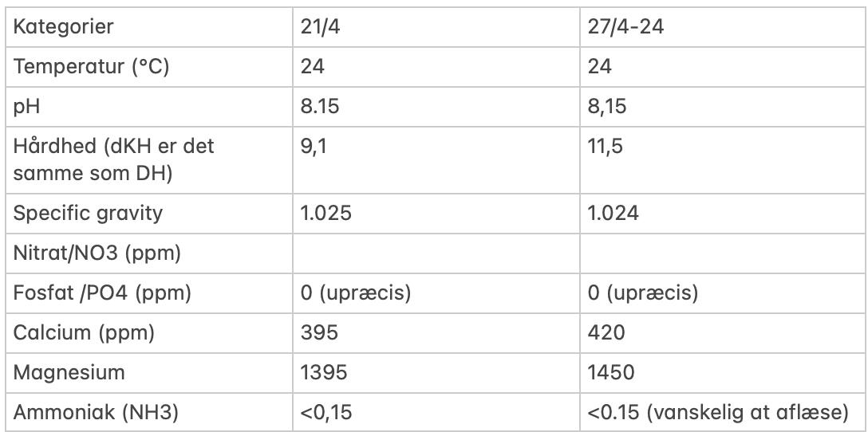Click the hardness value 11,5 cell
This screenshot has width=868, height=432.
point(606,147)
